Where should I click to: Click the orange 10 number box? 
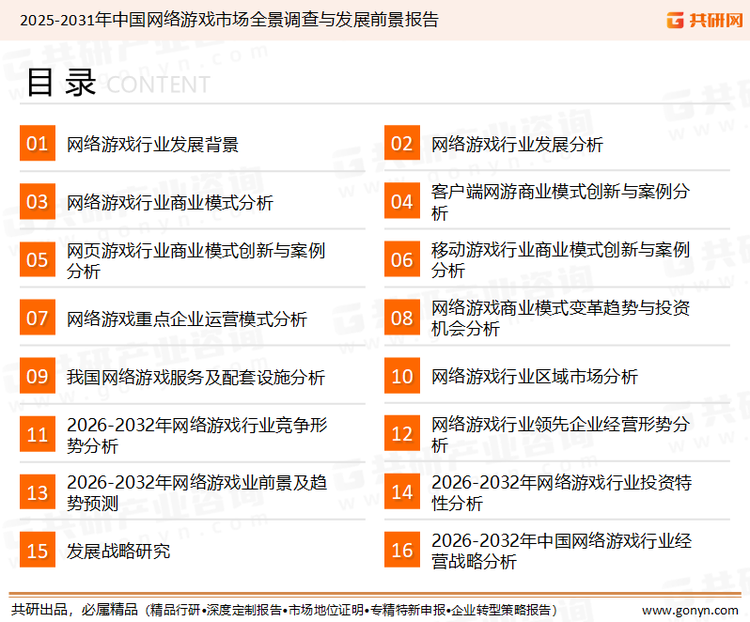pyautogui.click(x=402, y=376)
